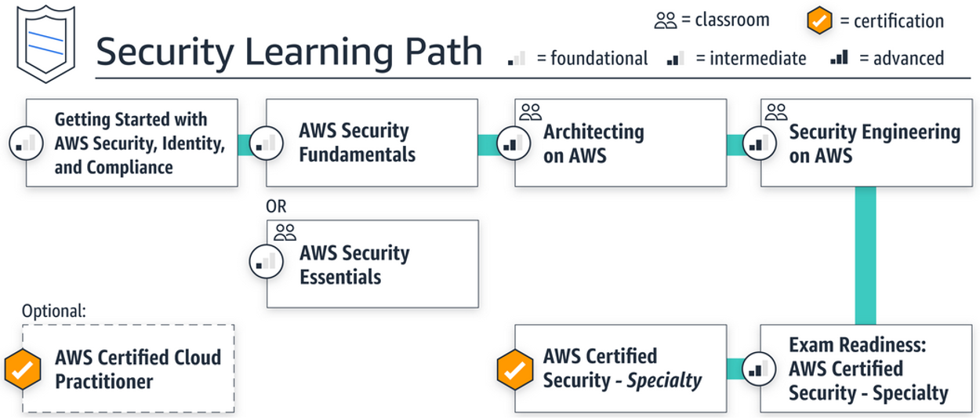
Task: Click level icon on Security Engineering on AWS card
Action: tap(759, 144)
